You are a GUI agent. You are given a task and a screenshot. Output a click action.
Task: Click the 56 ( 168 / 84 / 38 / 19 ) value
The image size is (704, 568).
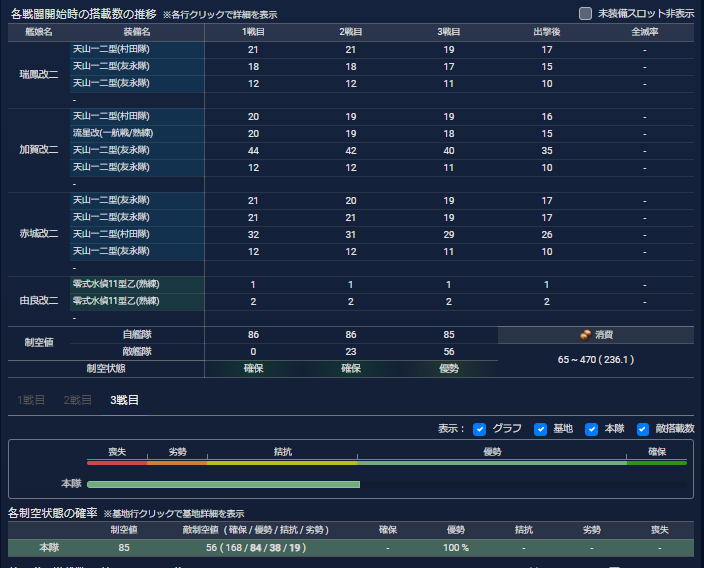click(x=256, y=548)
